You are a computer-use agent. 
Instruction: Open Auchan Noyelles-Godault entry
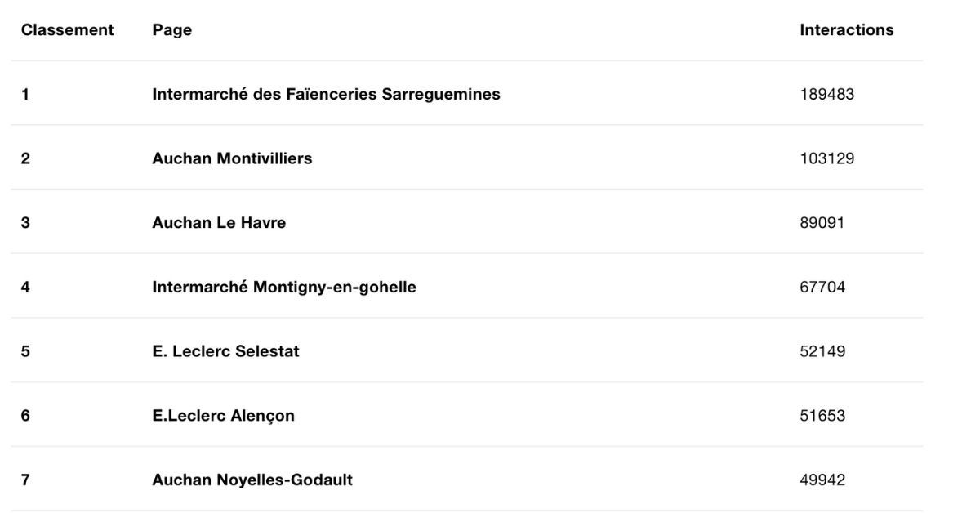tap(252, 480)
